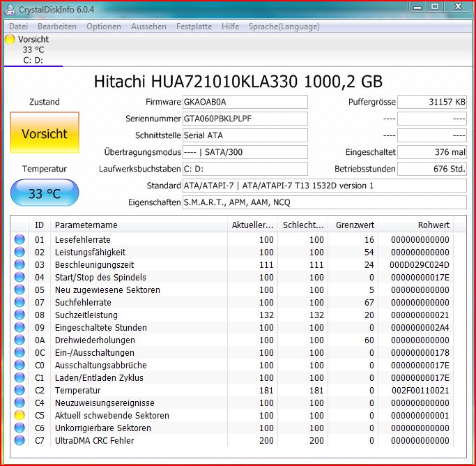Click the CrystalDiskInfo title bar icon
Viewport: 476px width, 466px height.
pos(10,9)
